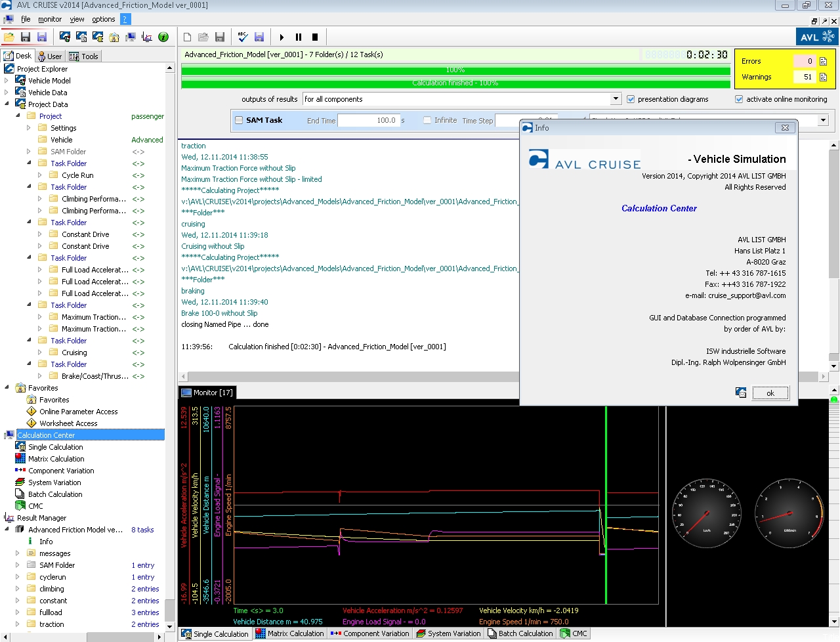Expand the Settings folder node
This screenshot has width=840, height=642.
tap(29, 128)
